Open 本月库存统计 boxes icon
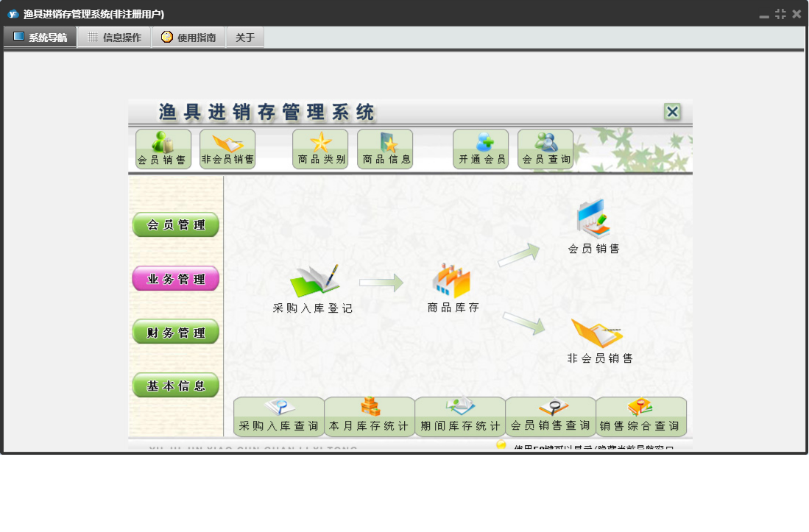Screen dimensions: 809x532 370,416
